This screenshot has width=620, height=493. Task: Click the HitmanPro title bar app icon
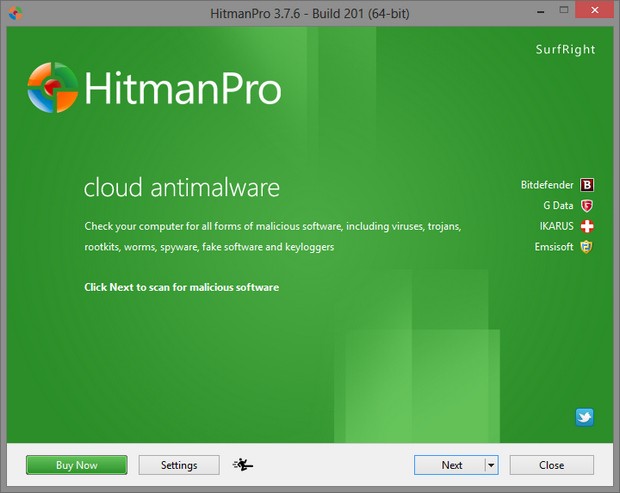pos(15,13)
